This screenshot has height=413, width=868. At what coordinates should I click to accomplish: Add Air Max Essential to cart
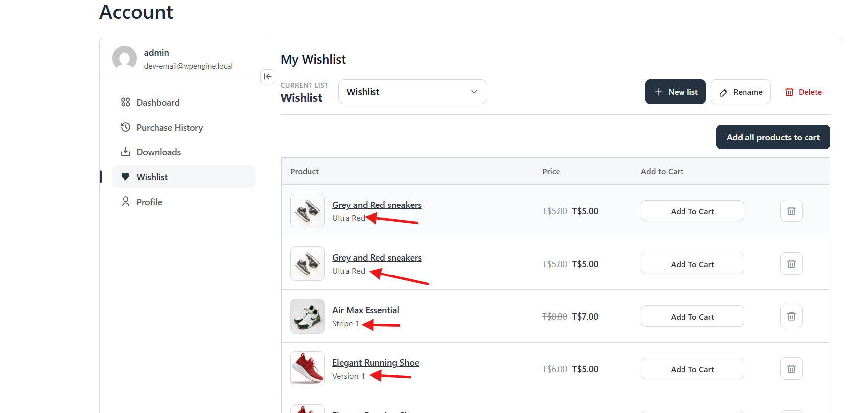pyautogui.click(x=692, y=316)
